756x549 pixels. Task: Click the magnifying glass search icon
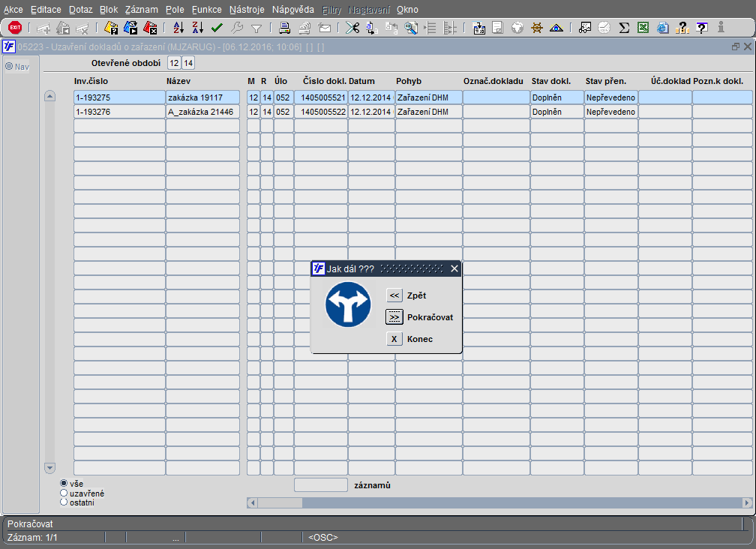coord(411,28)
